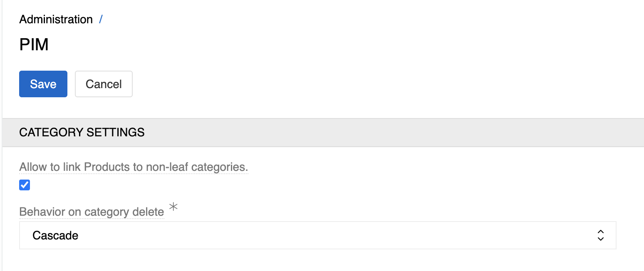
Task: Uncheck the non-leaf categories checkbox
Action: [25, 185]
